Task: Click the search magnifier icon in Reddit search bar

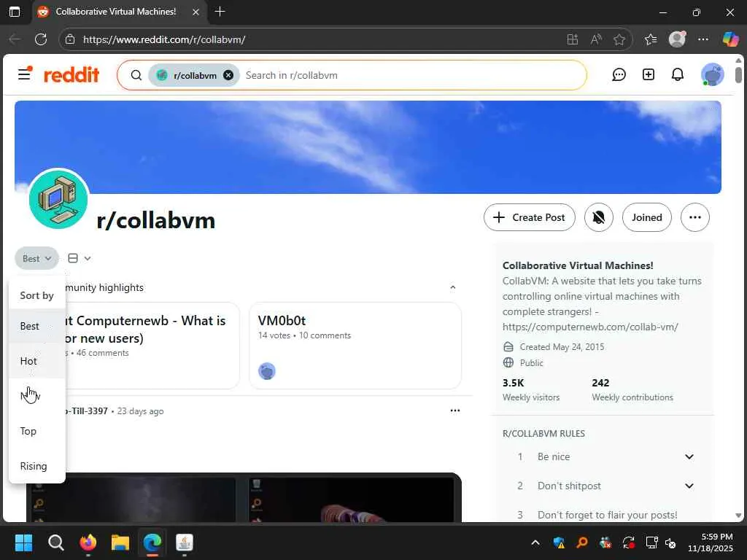Action: coord(136,75)
